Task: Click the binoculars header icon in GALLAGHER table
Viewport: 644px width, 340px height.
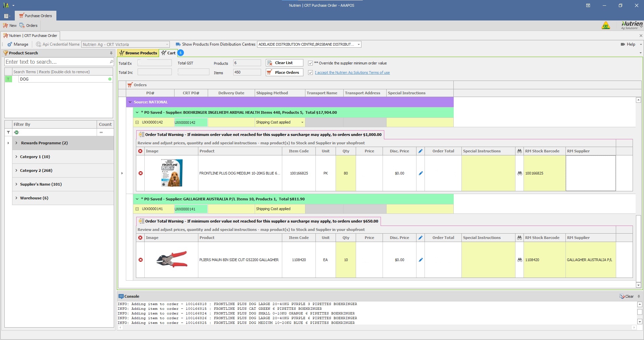Action: click(519, 238)
